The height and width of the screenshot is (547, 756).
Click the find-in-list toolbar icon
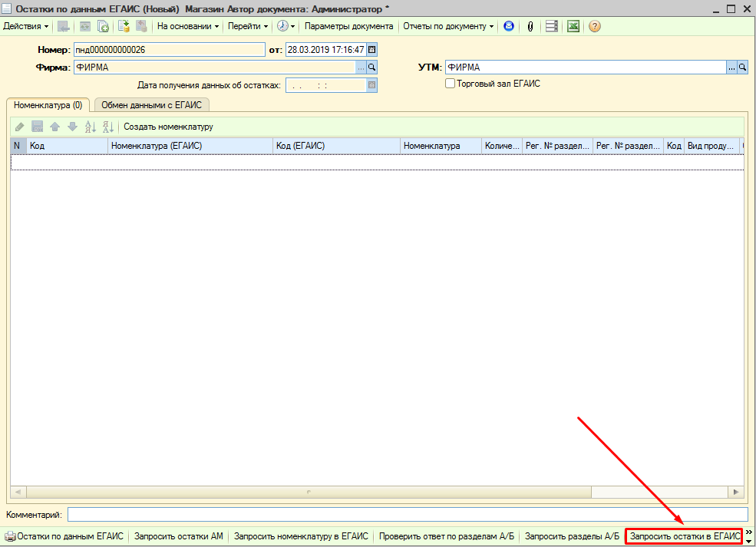coord(64,27)
